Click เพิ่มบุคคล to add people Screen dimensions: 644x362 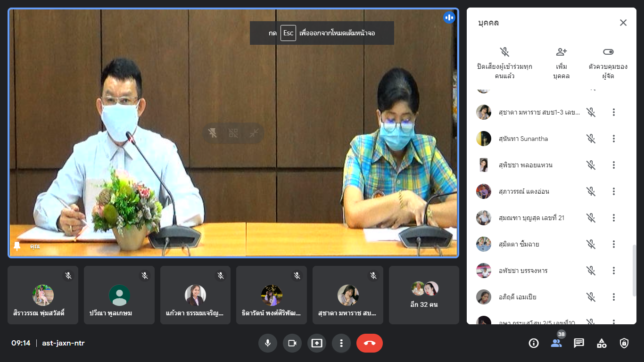pyautogui.click(x=561, y=63)
